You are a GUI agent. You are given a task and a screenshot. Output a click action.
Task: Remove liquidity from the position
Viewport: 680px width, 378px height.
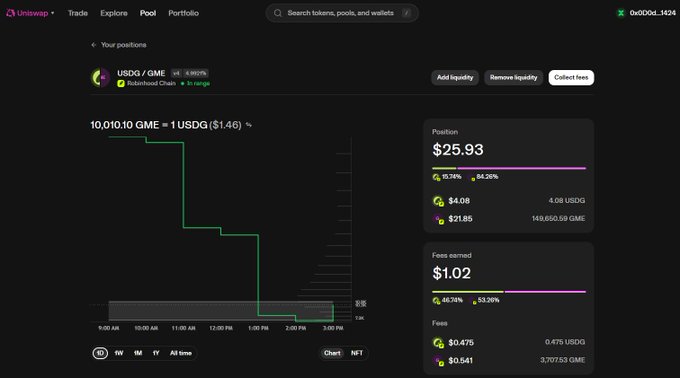tap(513, 78)
